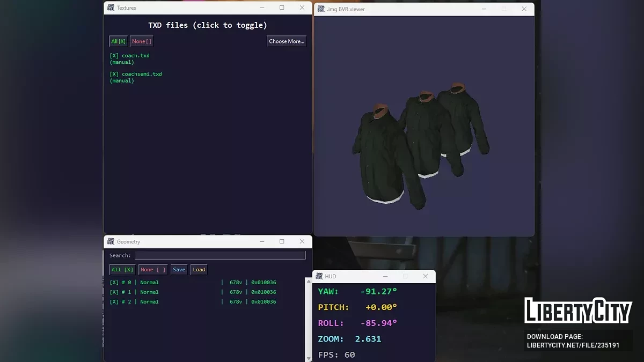Toggle geometry # 0 Normal entry

(x=134, y=283)
